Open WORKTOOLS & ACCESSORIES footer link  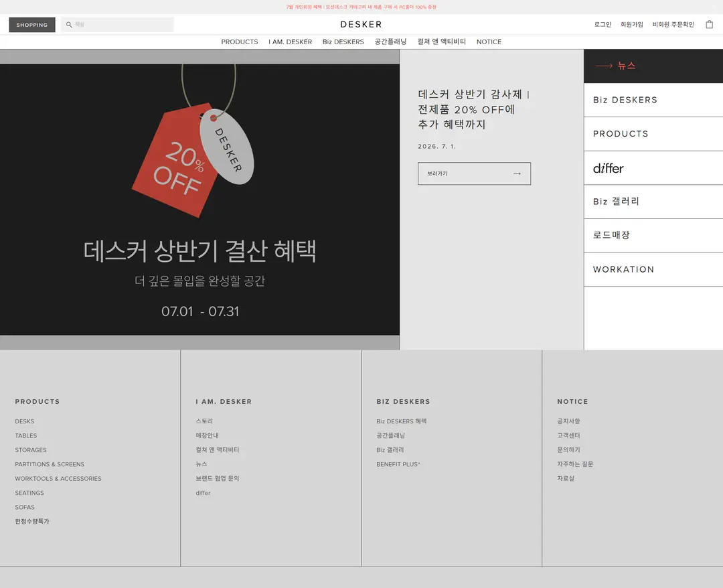tap(58, 479)
